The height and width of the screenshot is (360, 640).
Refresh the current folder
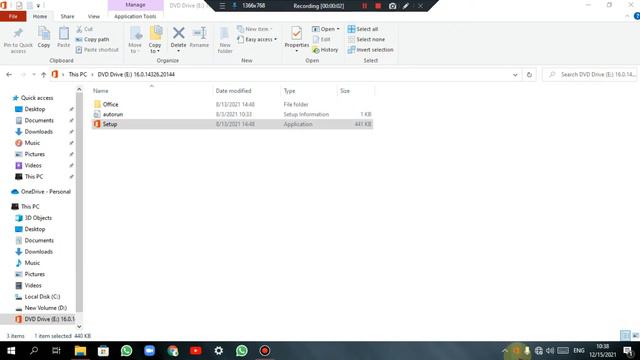[529, 75]
